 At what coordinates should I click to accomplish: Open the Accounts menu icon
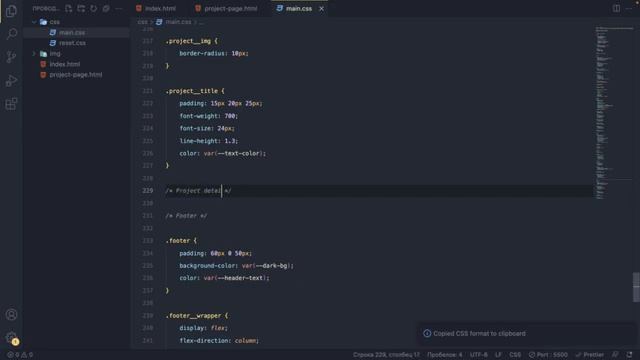(11, 315)
